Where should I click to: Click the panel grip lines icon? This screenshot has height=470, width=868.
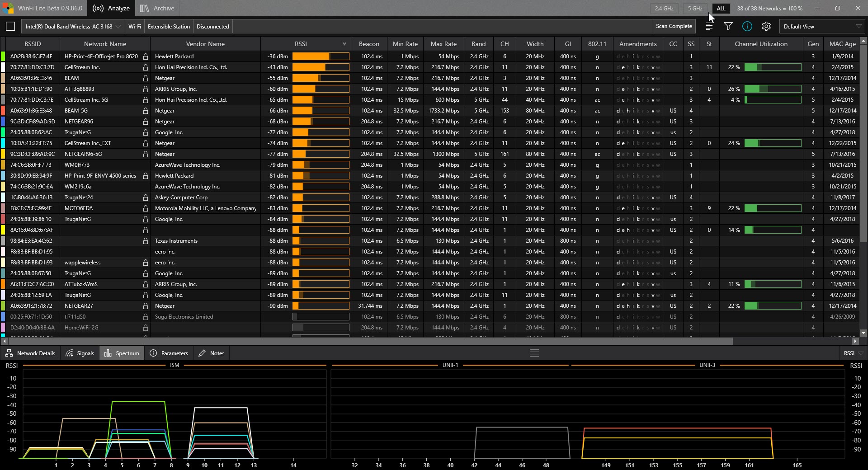tap(534, 353)
